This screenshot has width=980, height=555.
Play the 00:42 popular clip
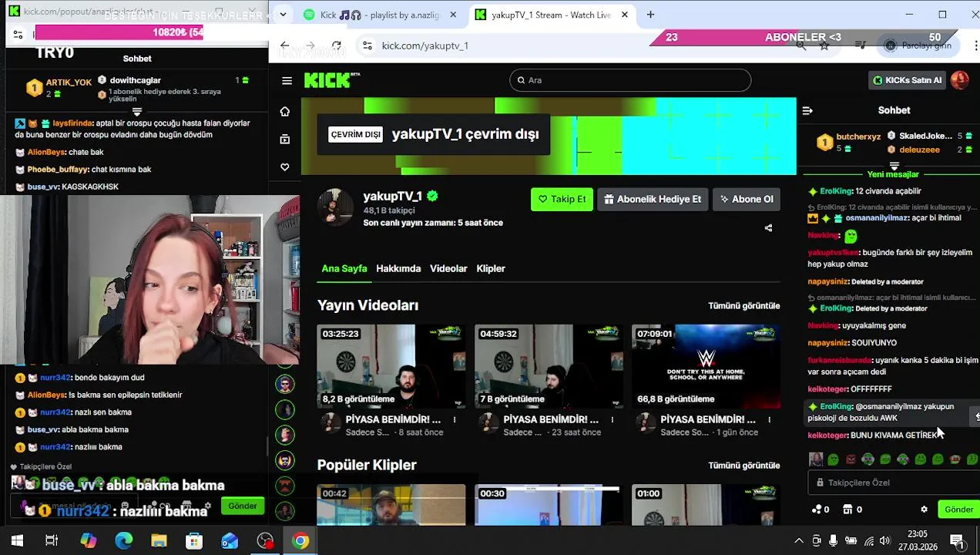tap(391, 505)
